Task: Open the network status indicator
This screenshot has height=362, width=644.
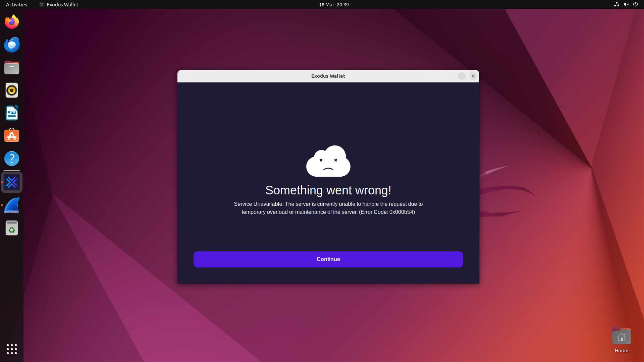Action: [x=616, y=4]
